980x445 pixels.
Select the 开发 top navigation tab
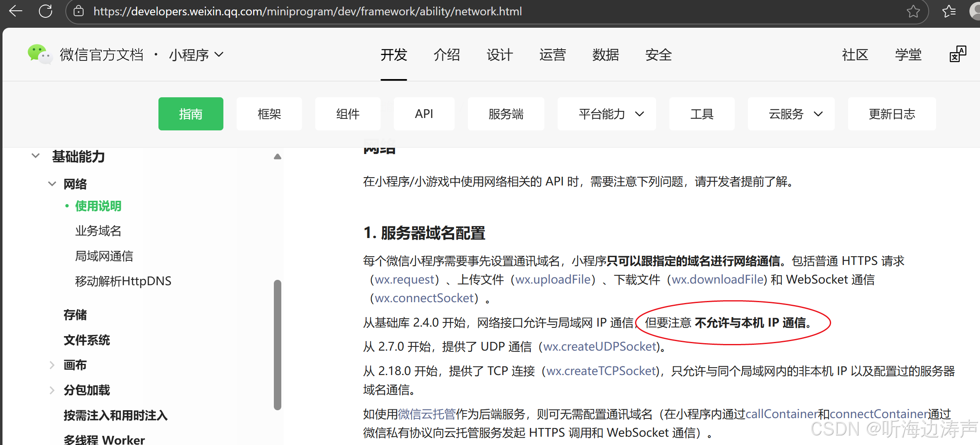(394, 55)
